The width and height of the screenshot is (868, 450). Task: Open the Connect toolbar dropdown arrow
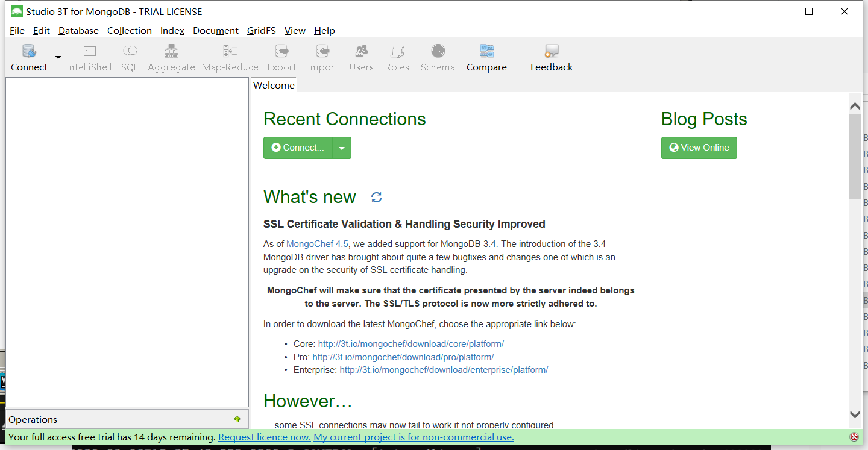pyautogui.click(x=58, y=58)
